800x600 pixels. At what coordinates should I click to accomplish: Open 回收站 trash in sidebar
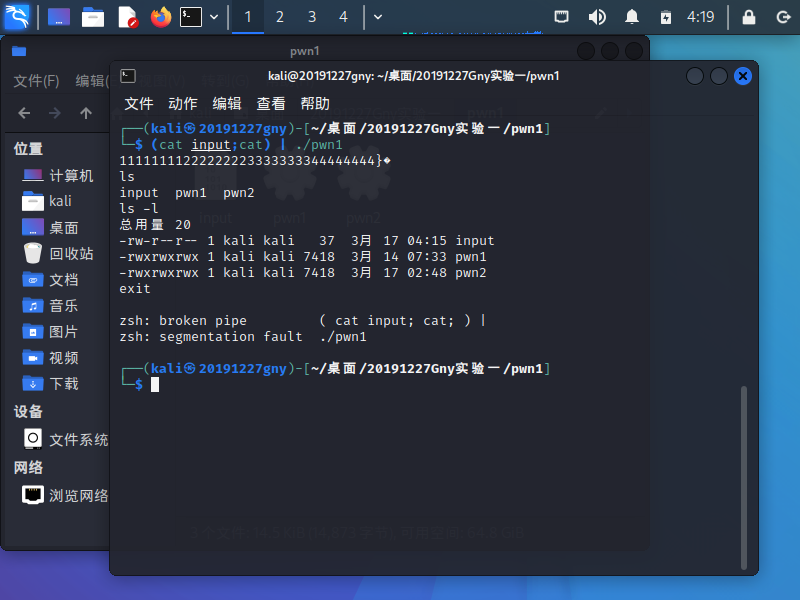58,254
